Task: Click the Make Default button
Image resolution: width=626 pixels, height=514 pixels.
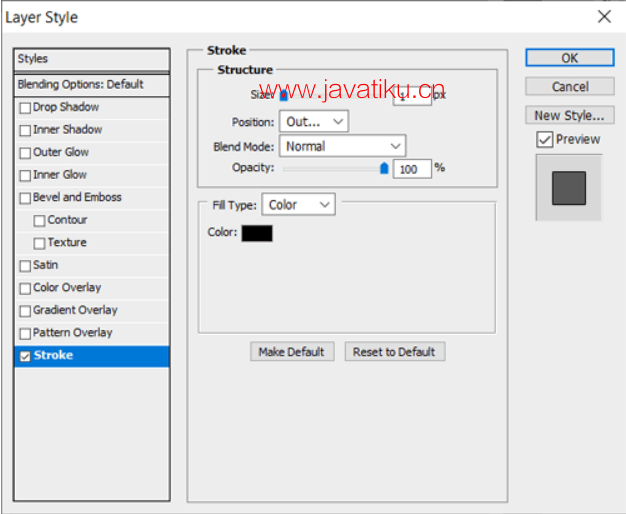Action: 291,352
